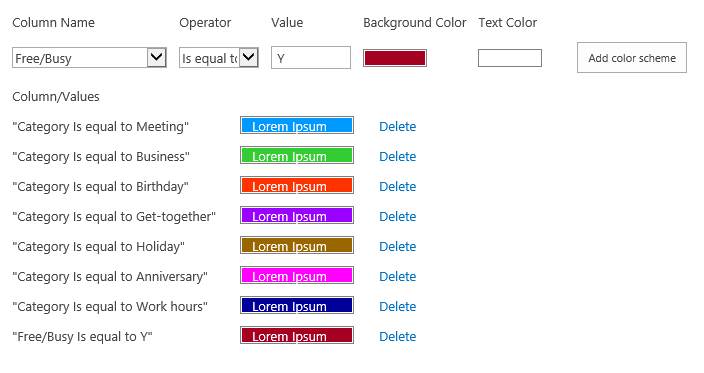The height and width of the screenshot is (373, 704).
Task: Delete the Work hours color rule
Action: (x=397, y=307)
